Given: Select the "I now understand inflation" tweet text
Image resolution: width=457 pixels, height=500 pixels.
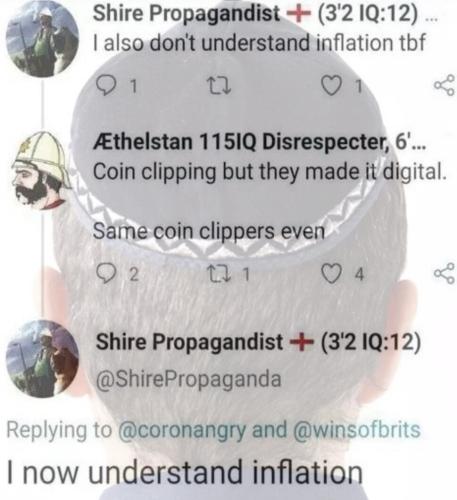Looking at the screenshot, I should pyautogui.click(x=185, y=472).
